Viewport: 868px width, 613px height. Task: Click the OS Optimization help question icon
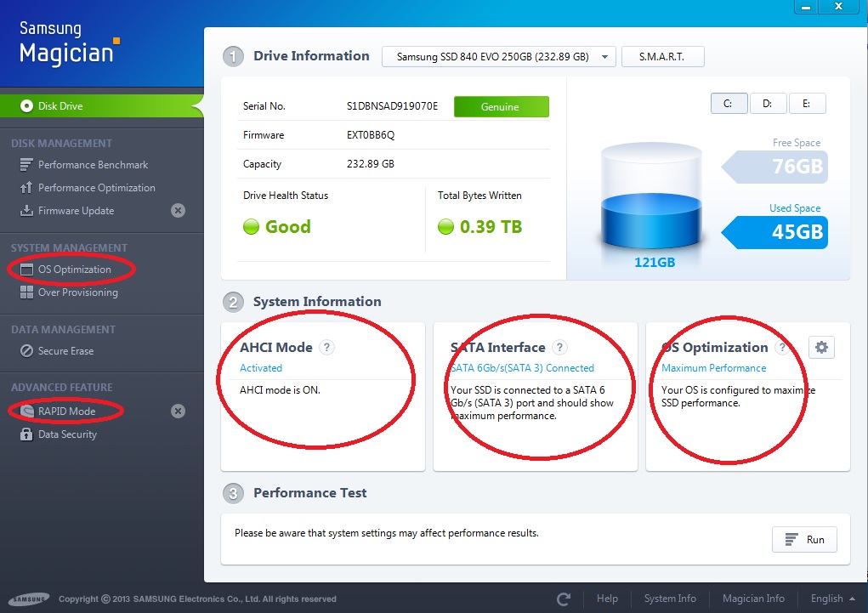click(781, 348)
